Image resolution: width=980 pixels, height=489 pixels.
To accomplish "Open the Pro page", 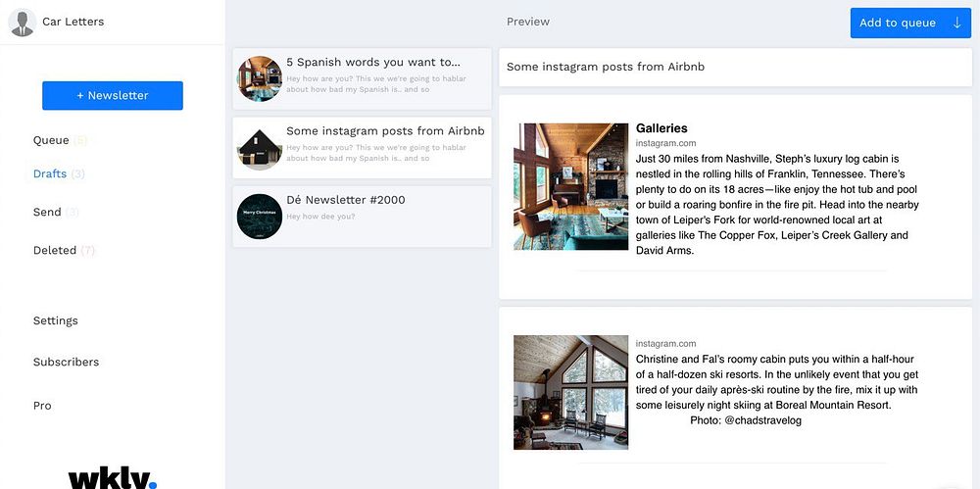I will pos(42,406).
